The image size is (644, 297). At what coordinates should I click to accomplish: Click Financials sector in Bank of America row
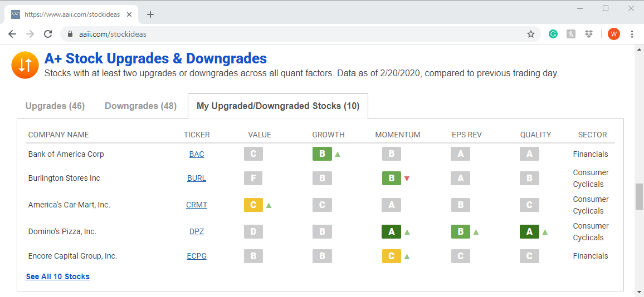point(591,154)
